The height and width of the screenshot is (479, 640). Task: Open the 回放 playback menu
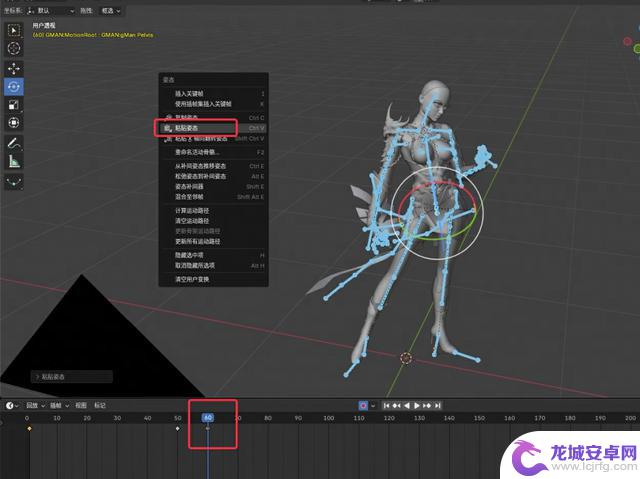tap(35, 406)
